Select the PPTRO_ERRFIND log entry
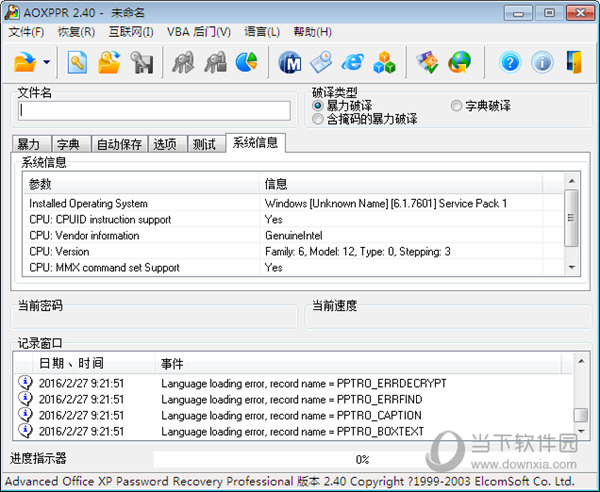 tap(293, 399)
